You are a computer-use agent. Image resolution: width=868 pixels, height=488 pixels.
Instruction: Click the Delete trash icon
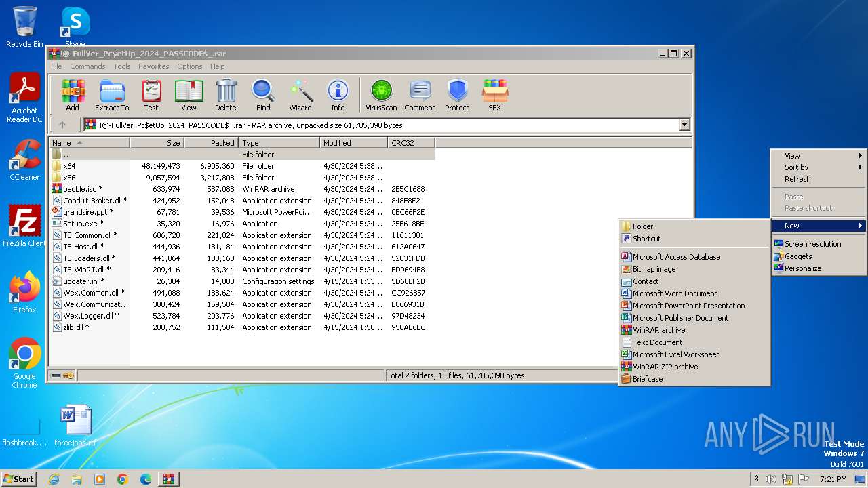tap(226, 96)
